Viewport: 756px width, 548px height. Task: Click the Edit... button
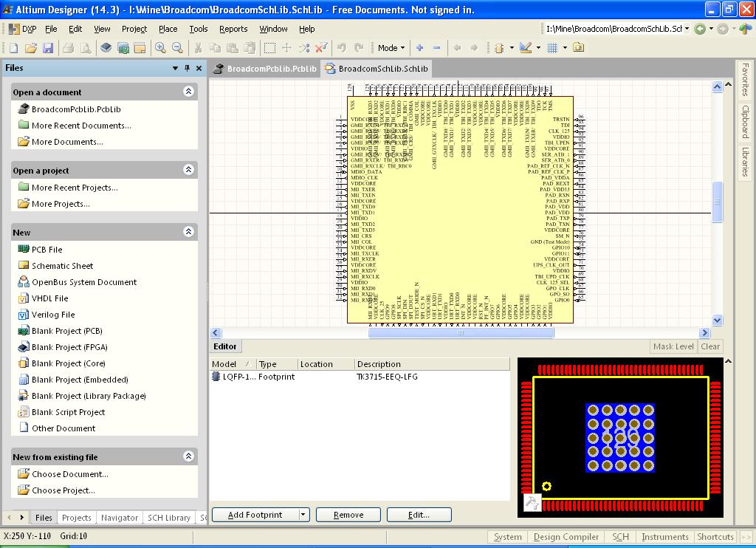pyautogui.click(x=419, y=515)
